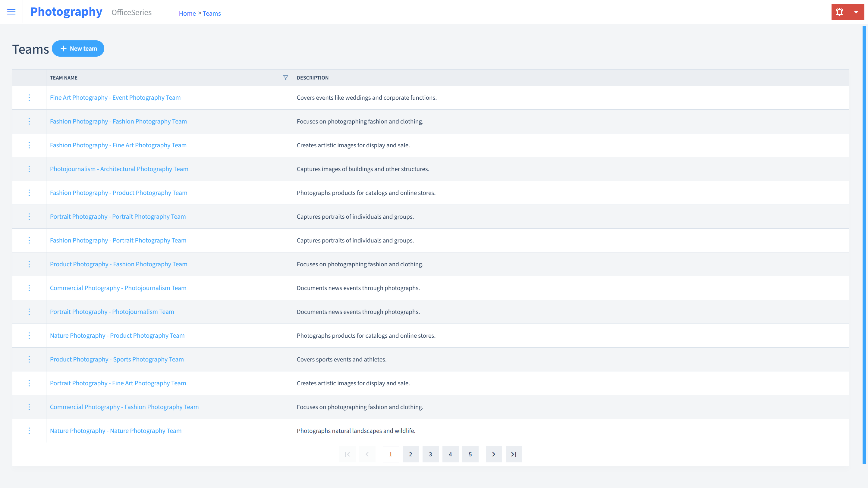Open three-dot menu for Commercial Photography Photojournalism
The width and height of the screenshot is (868, 488).
(29, 288)
